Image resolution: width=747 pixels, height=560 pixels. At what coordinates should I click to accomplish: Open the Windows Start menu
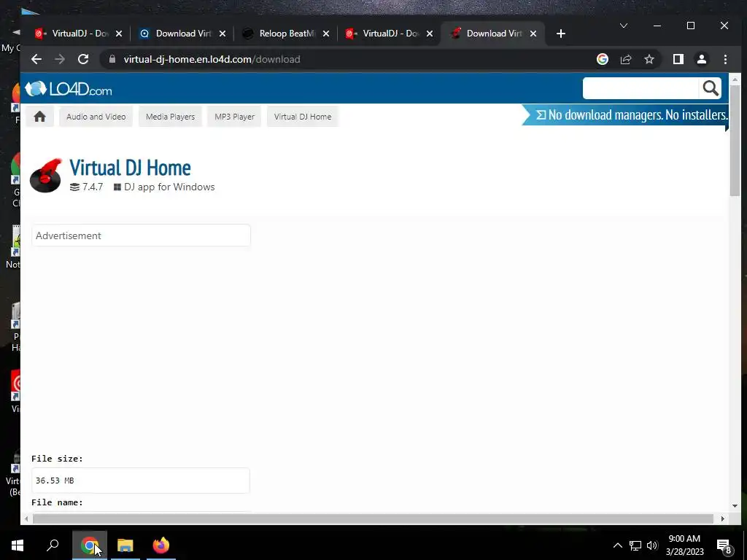coord(18,545)
